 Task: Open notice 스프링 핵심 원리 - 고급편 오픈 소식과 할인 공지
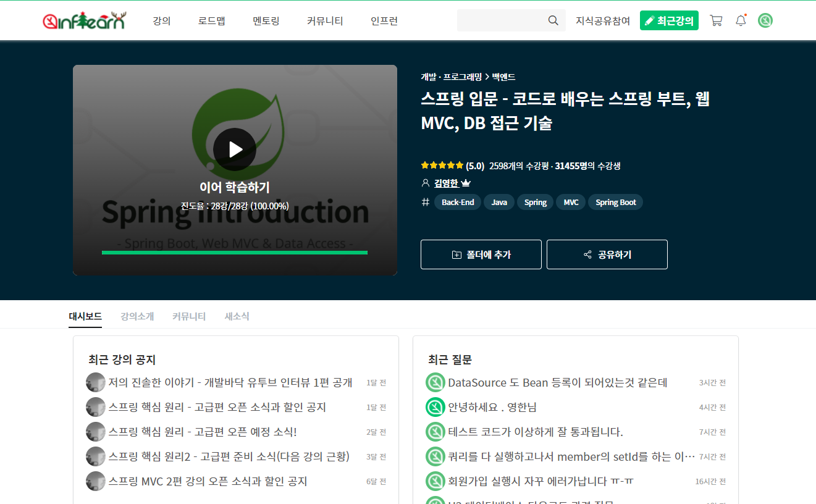tap(217, 407)
